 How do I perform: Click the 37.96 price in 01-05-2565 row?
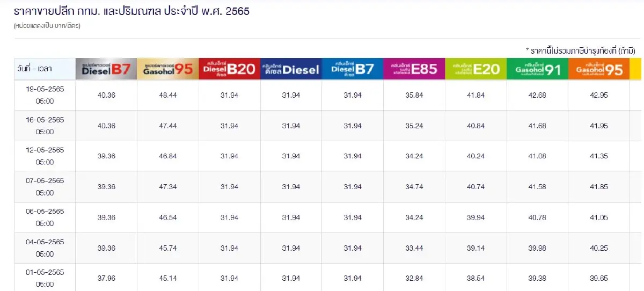106,278
